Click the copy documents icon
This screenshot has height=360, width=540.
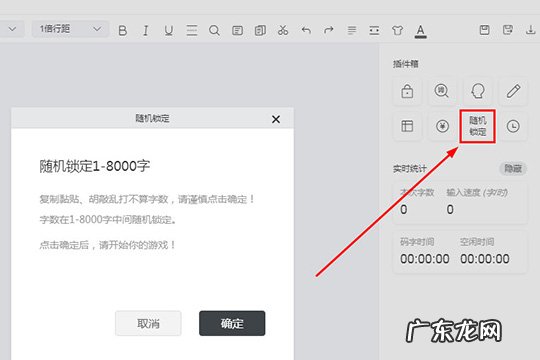coord(260,30)
